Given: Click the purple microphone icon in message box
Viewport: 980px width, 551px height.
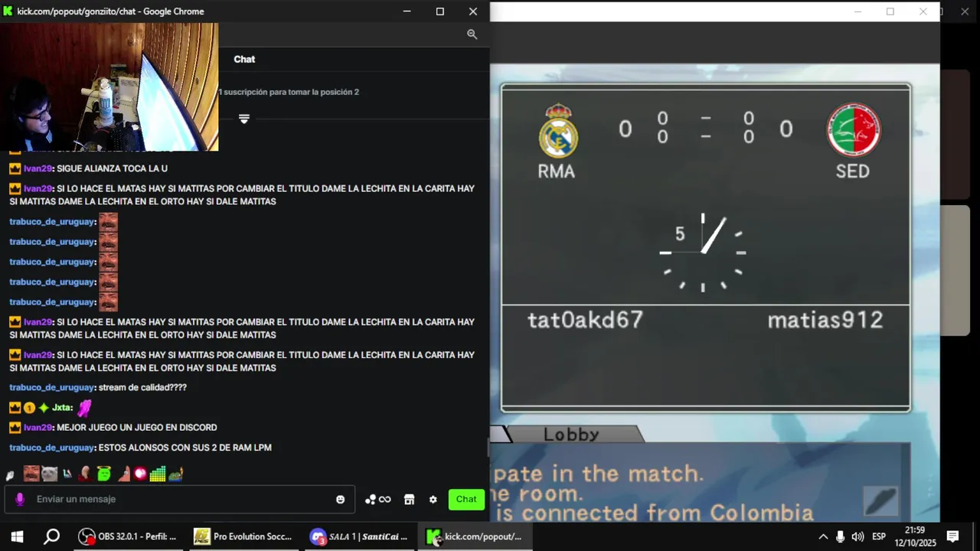Looking at the screenshot, I should pyautogui.click(x=20, y=499).
